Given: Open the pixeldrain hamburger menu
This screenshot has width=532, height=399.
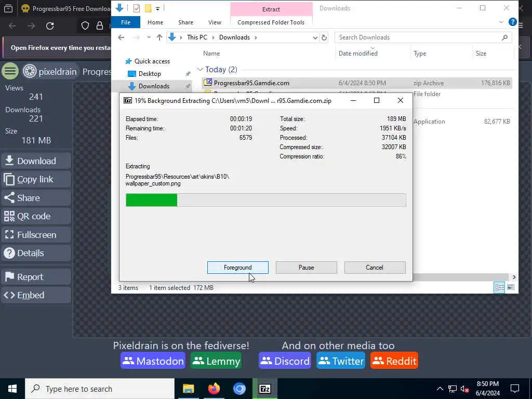Looking at the screenshot, I should click(10, 71).
